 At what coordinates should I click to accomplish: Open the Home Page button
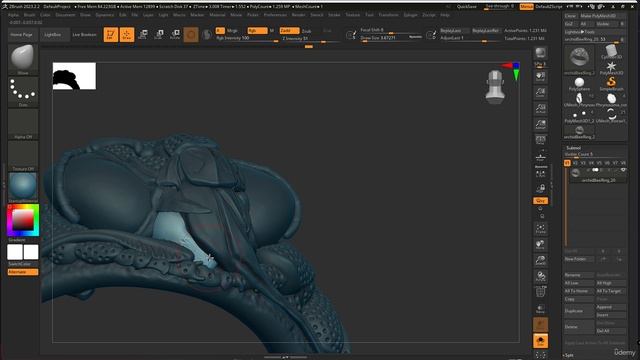[x=22, y=35]
